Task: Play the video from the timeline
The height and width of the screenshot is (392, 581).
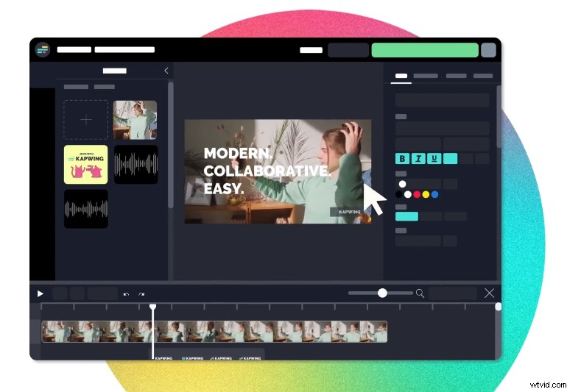Action: (x=41, y=294)
